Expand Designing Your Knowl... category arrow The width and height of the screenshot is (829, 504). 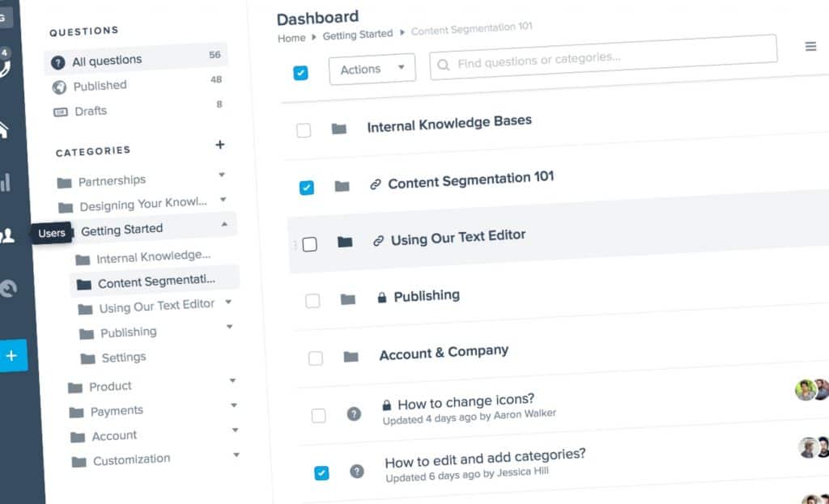point(223,199)
